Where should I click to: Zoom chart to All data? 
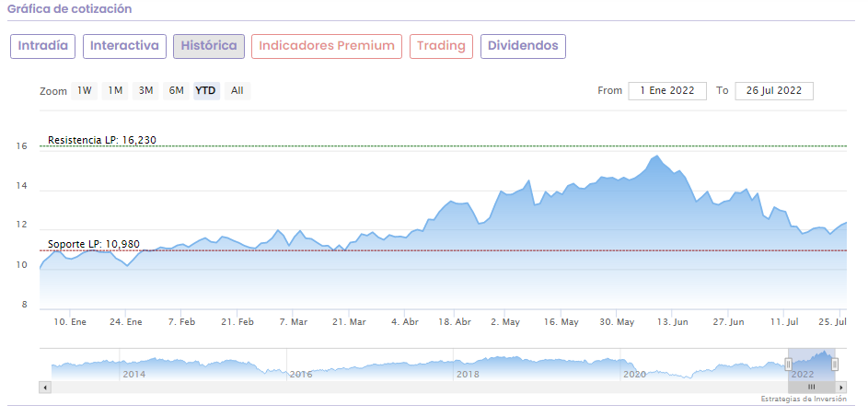(237, 90)
